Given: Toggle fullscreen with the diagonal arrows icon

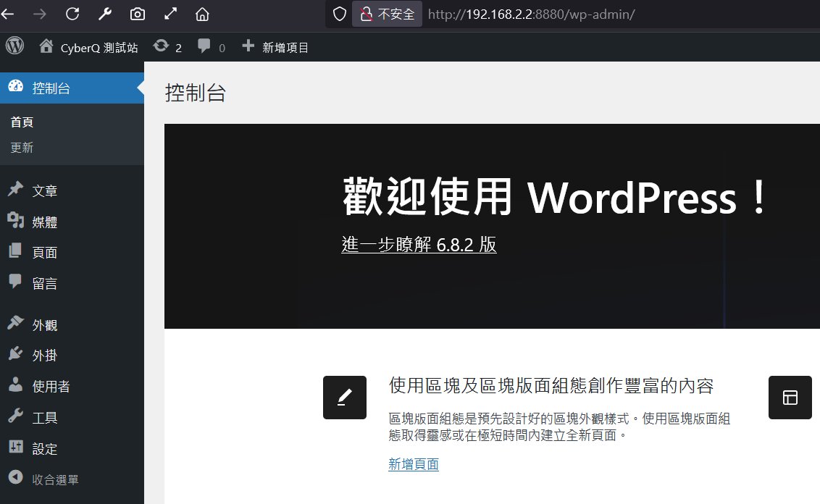Looking at the screenshot, I should click(x=170, y=14).
